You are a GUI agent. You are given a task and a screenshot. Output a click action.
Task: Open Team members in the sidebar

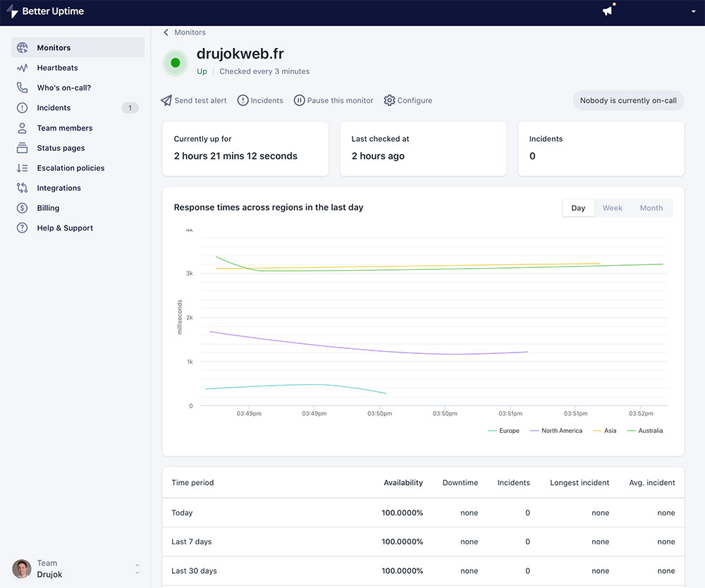tap(78, 128)
